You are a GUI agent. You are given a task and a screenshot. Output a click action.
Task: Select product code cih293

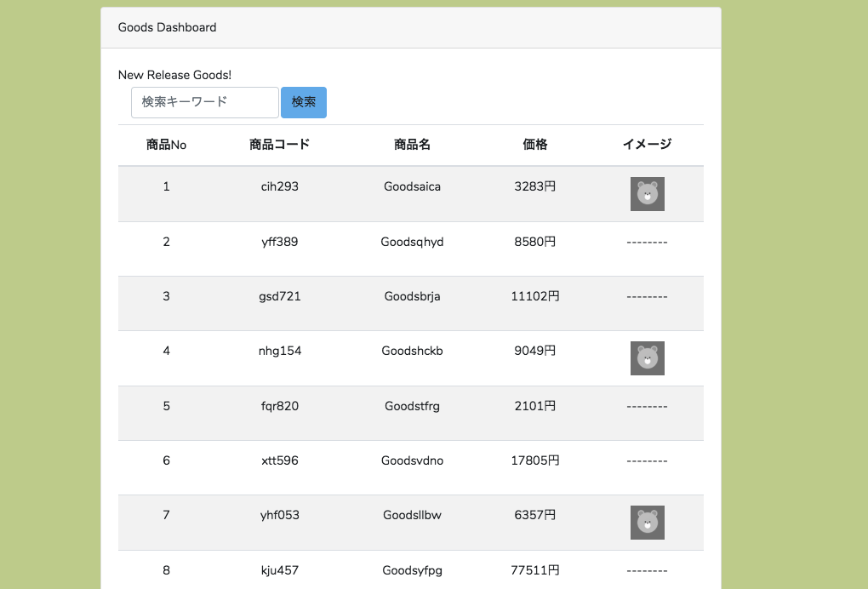pos(279,186)
